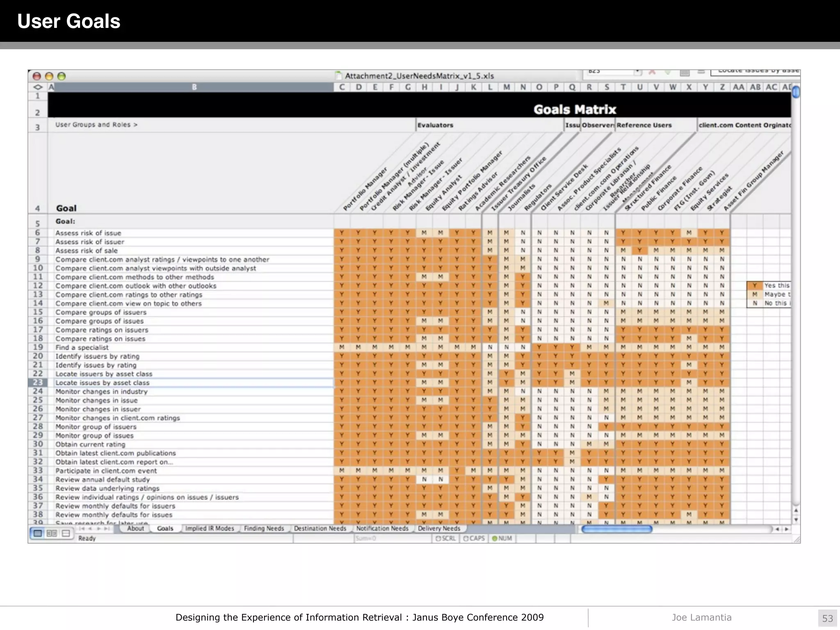Select column M header

click(x=507, y=87)
